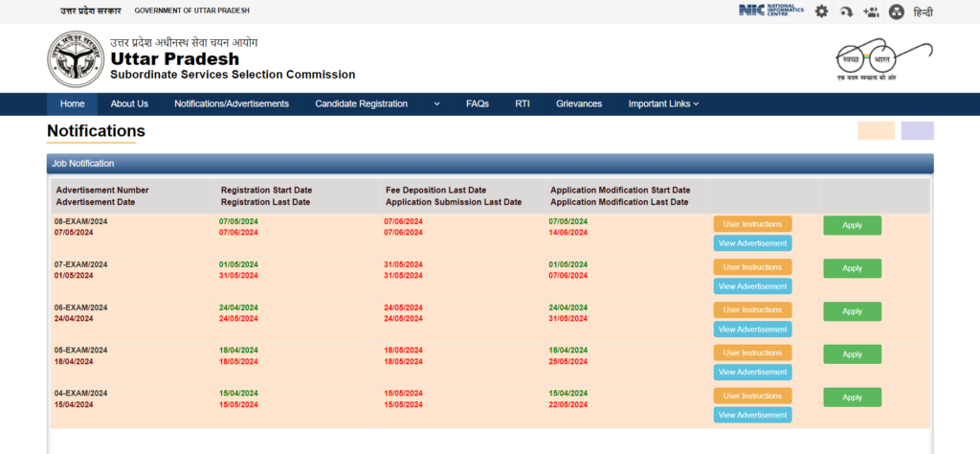
Task: Expand the Candidate Registration dropdown arrow
Action: 436,103
